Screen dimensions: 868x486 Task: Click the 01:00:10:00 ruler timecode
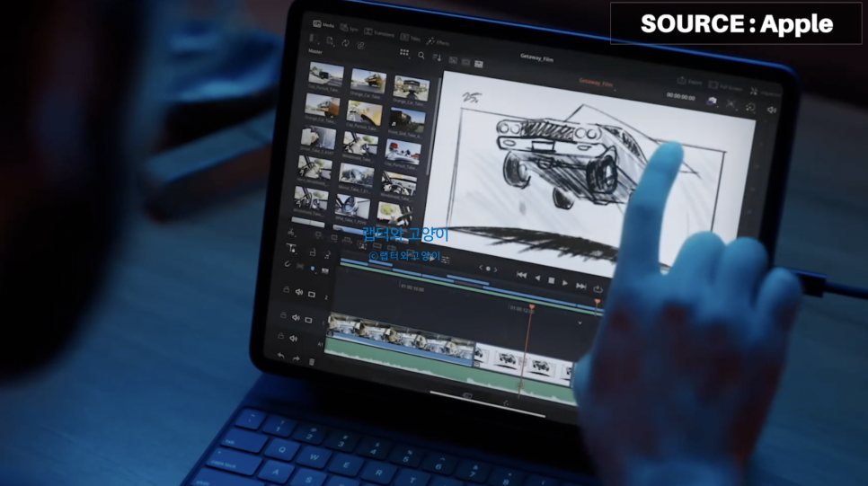(412, 288)
